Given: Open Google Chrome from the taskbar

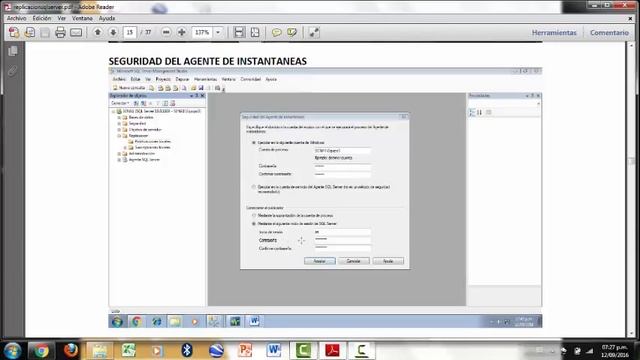Looking at the screenshot, I should [41, 351].
